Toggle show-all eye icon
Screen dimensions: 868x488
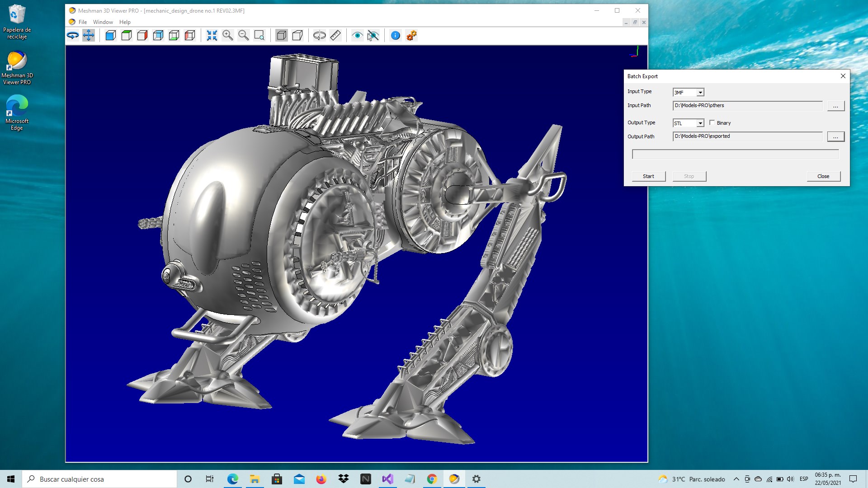click(357, 35)
